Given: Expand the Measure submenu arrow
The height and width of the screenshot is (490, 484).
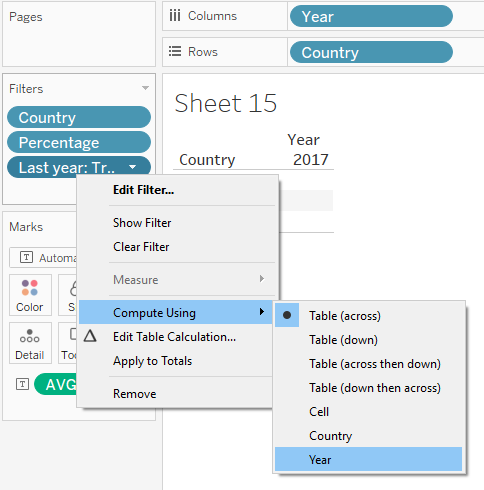Looking at the screenshot, I should pyautogui.click(x=262, y=279).
